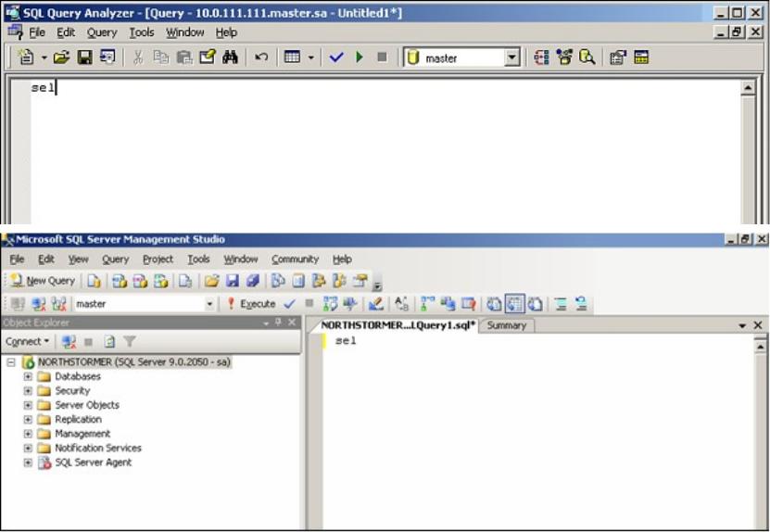Click the green Execute Query play button
This screenshot has height=532, width=770.
coord(360,57)
